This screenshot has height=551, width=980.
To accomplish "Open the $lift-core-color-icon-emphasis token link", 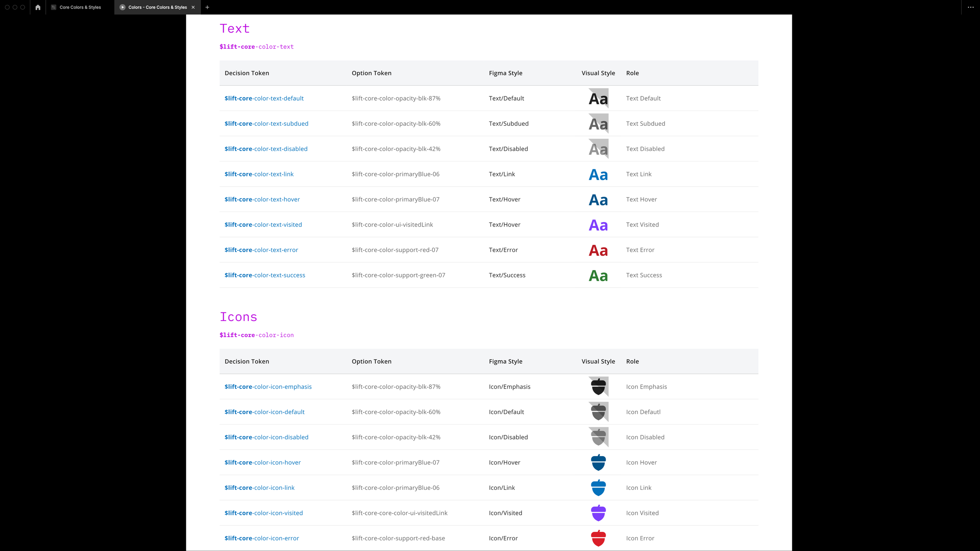I will tap(268, 386).
